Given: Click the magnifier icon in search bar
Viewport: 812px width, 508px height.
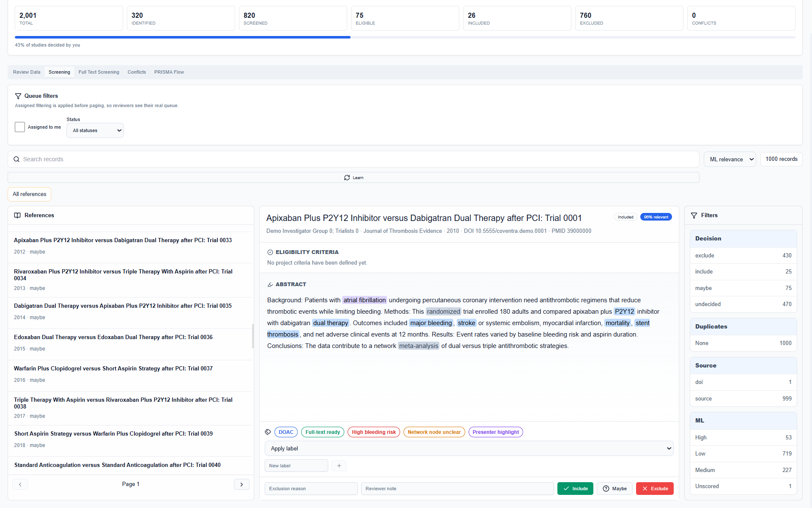Looking at the screenshot, I should click(16, 159).
